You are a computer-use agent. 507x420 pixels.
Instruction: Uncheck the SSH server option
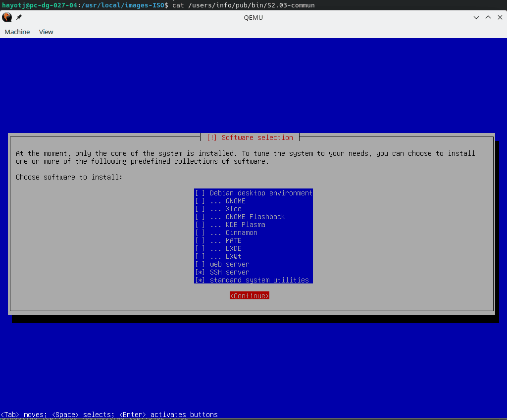[x=200, y=272]
